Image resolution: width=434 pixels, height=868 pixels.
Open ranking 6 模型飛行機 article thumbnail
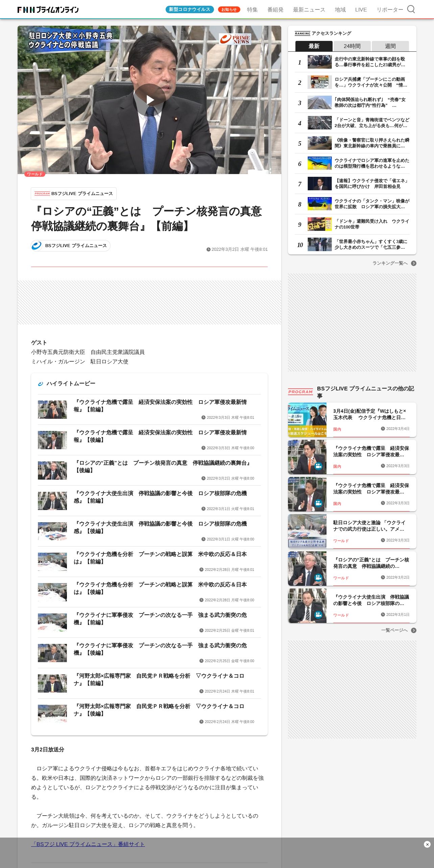320,163
